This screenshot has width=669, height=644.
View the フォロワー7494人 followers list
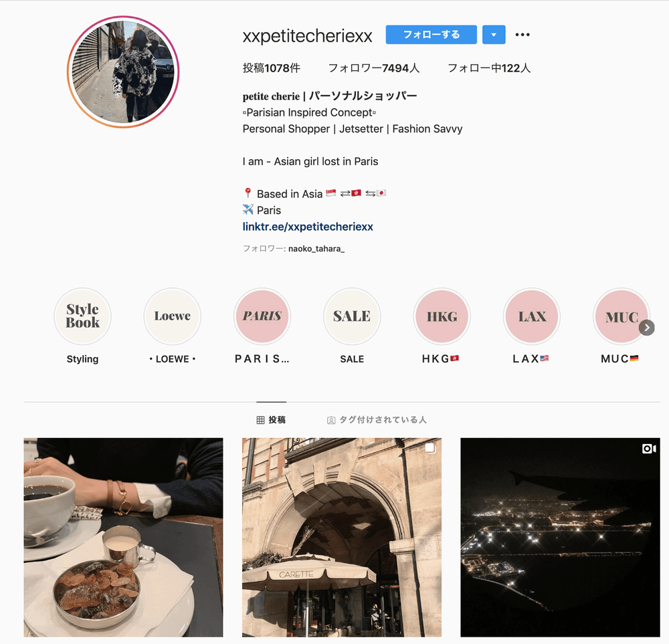(374, 68)
